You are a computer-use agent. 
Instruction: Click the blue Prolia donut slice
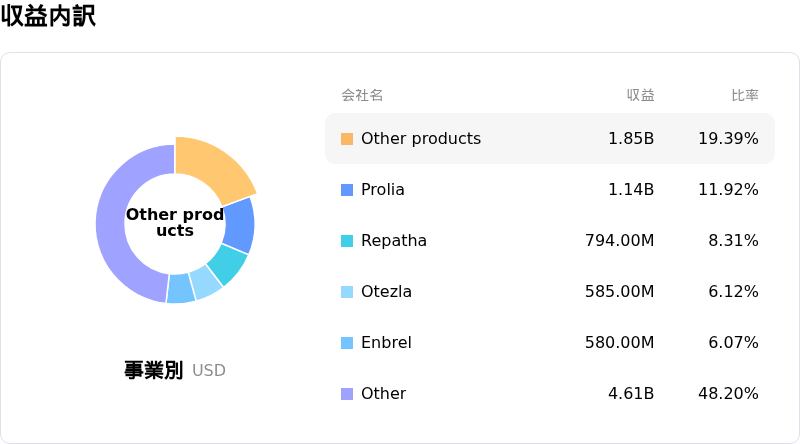[x=238, y=224]
